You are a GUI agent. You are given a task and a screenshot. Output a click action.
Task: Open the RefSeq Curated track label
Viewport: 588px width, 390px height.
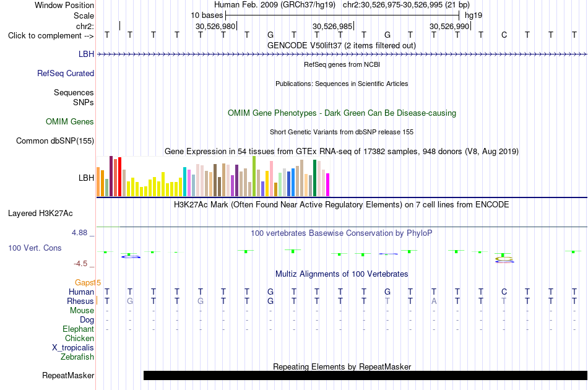tap(65, 73)
